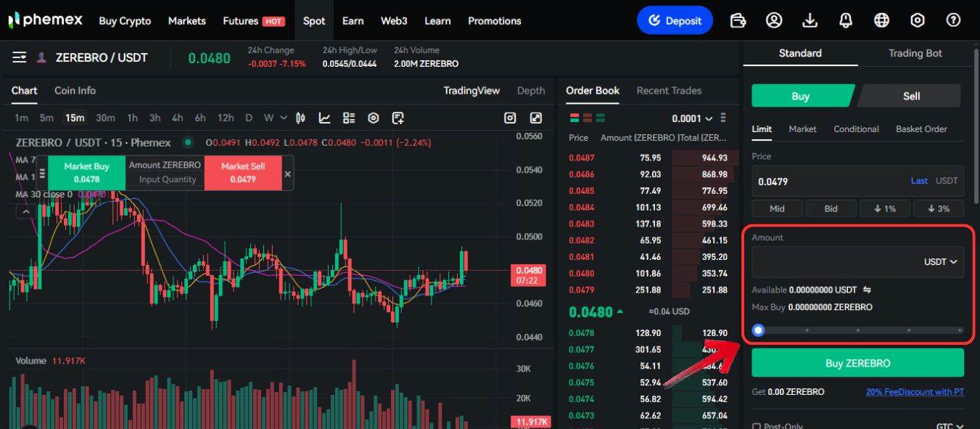980x429 pixels.
Task: Open the wallet assets icon in header
Action: [x=738, y=20]
